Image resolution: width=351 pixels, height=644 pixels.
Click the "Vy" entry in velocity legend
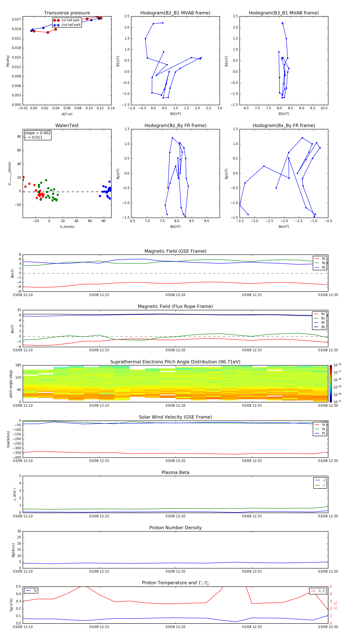coord(320,429)
